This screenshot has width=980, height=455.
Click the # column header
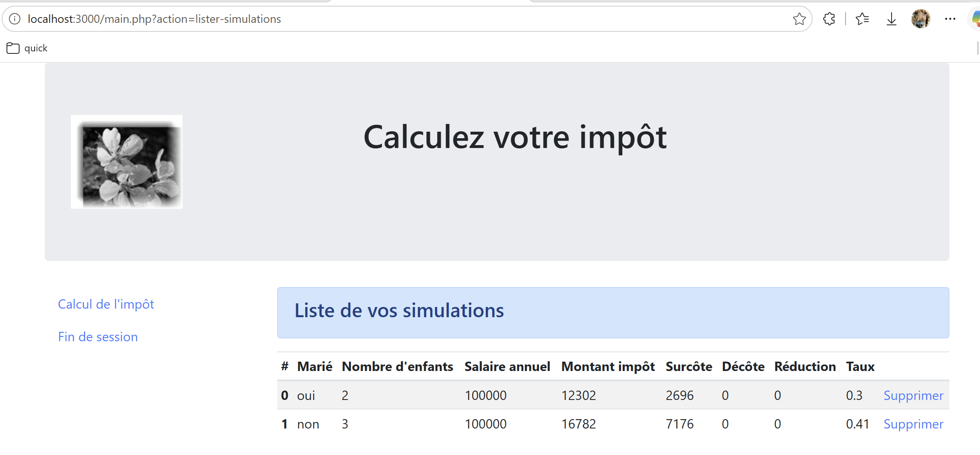click(284, 367)
